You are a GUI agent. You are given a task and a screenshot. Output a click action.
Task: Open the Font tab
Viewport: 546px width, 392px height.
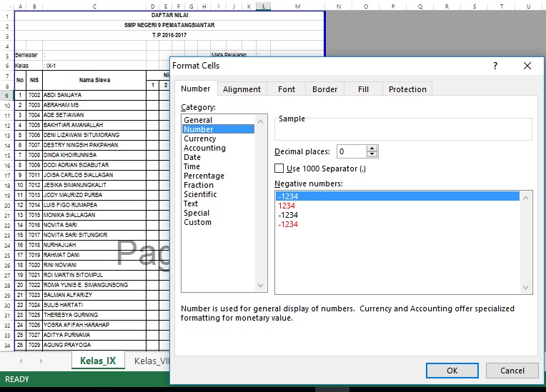(287, 89)
